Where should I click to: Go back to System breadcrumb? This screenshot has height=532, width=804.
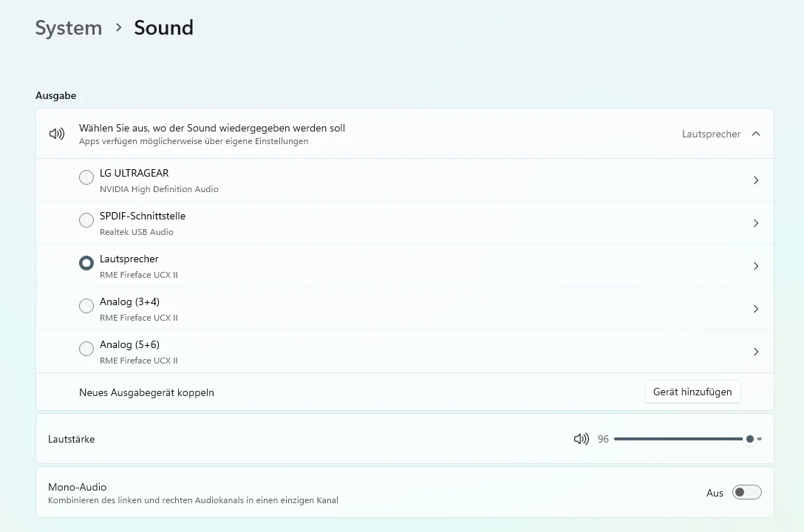tap(69, 27)
